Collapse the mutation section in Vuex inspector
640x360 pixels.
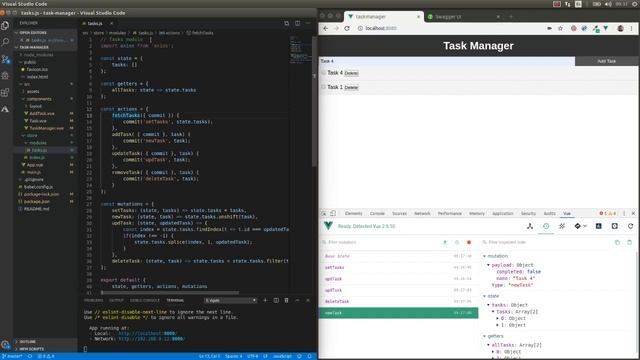[x=497, y=256]
